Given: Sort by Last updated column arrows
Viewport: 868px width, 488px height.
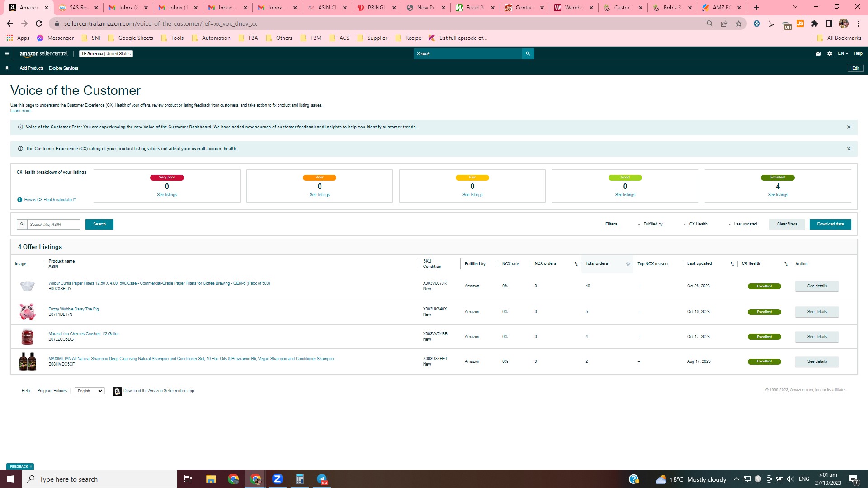Looking at the screenshot, I should pyautogui.click(x=732, y=264).
